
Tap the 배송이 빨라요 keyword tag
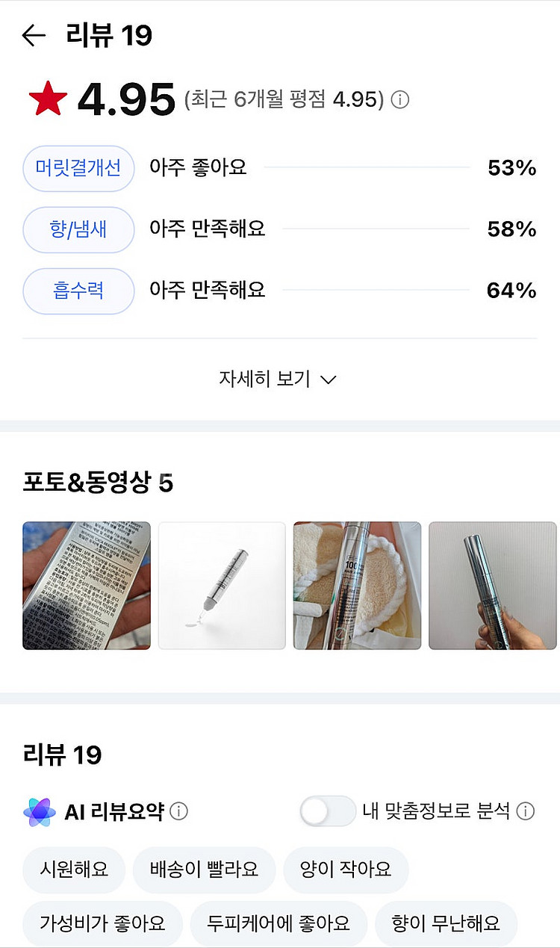click(204, 870)
